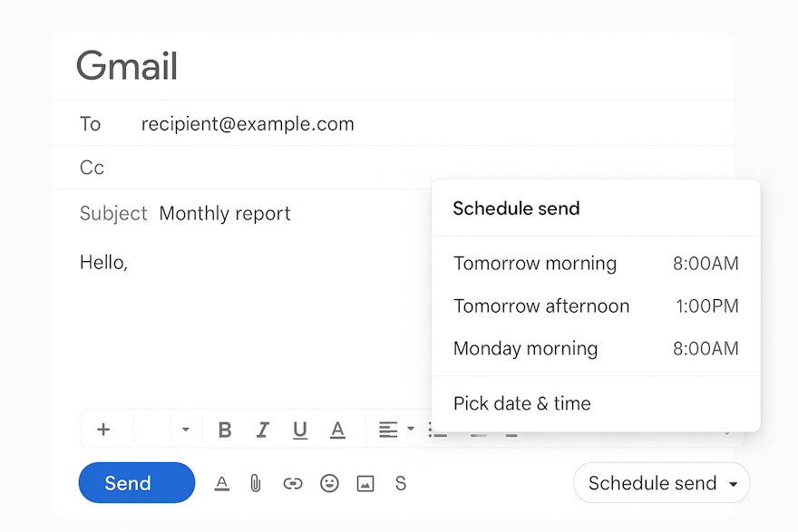
Task: Select Monday morning from the schedule menu
Action: [x=594, y=348]
